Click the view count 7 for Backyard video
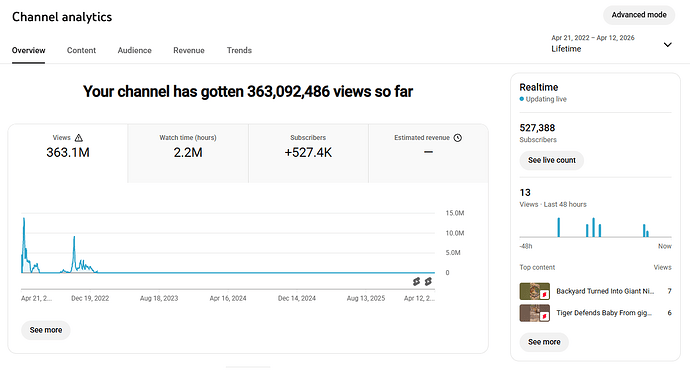This screenshot has height=370, width=690. 669,291
